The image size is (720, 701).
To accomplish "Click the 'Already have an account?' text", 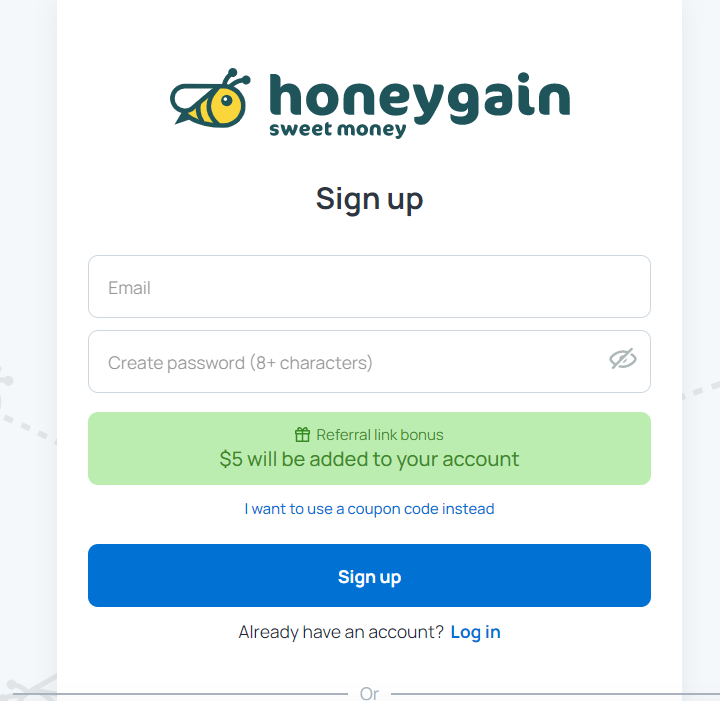I will [x=341, y=632].
